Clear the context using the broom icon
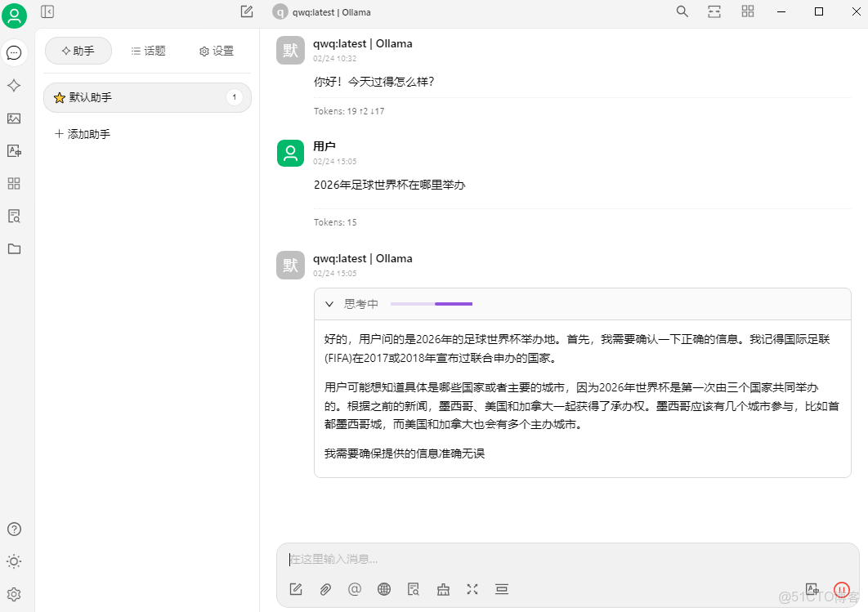Viewport: 868px width, 612px height. click(443, 588)
